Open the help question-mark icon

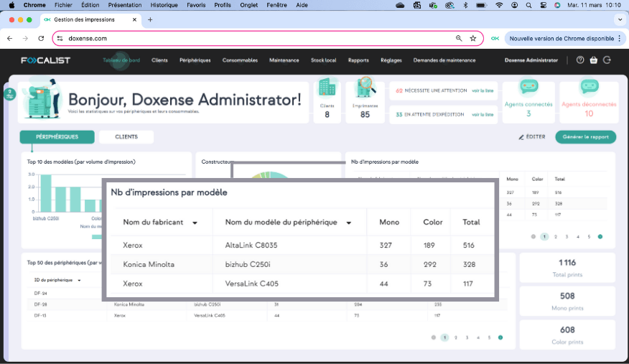[x=580, y=60]
